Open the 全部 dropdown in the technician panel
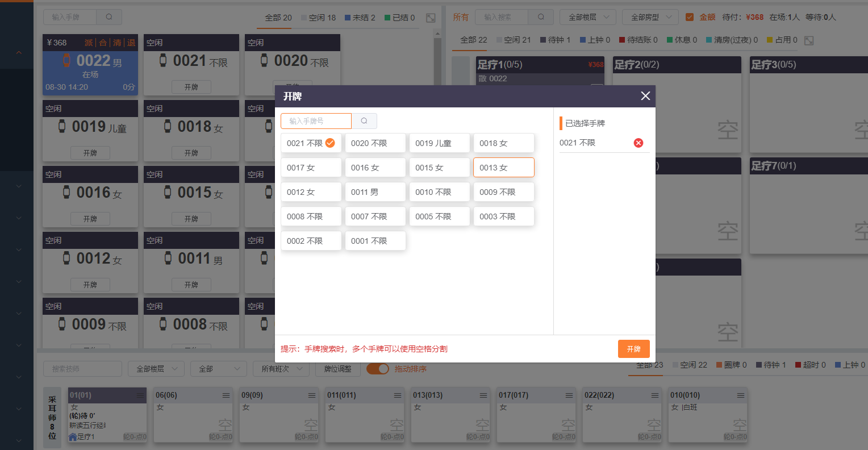Viewport: 868px width, 450px height. pyautogui.click(x=219, y=369)
